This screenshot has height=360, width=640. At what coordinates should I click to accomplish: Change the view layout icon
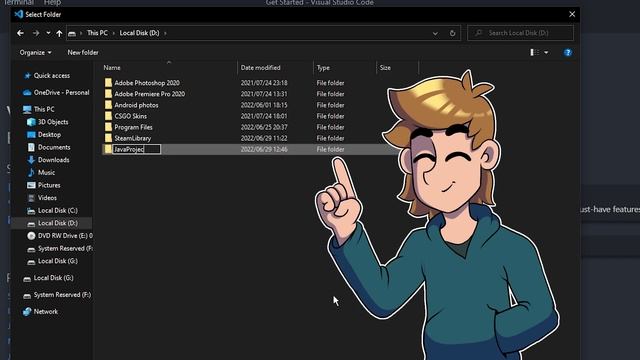click(534, 53)
